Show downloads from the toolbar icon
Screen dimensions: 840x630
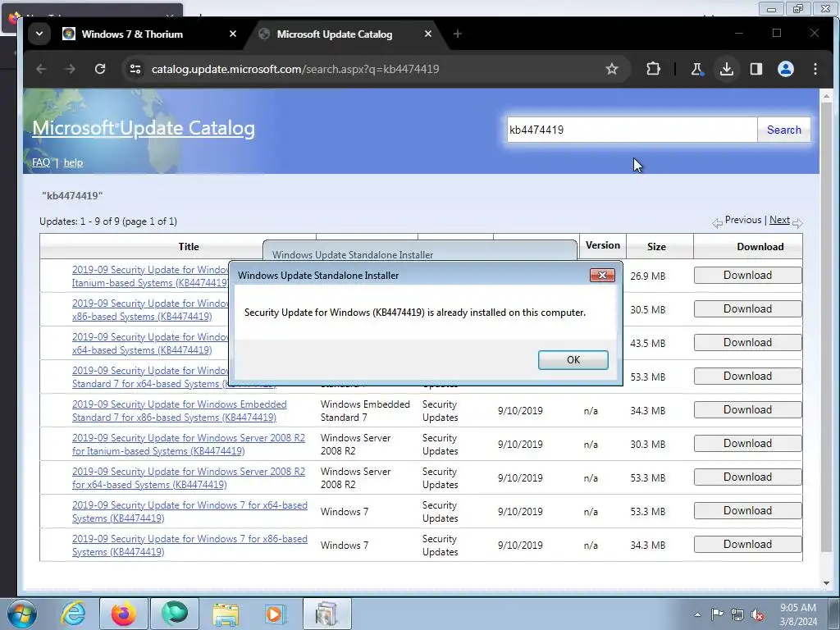point(727,69)
